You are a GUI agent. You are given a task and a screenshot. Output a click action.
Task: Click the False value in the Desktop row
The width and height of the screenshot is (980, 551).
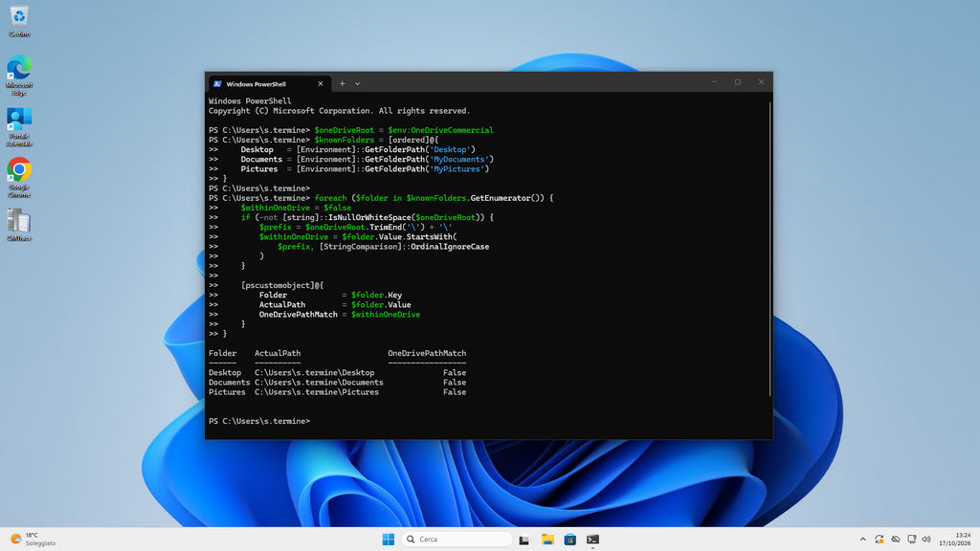point(455,372)
